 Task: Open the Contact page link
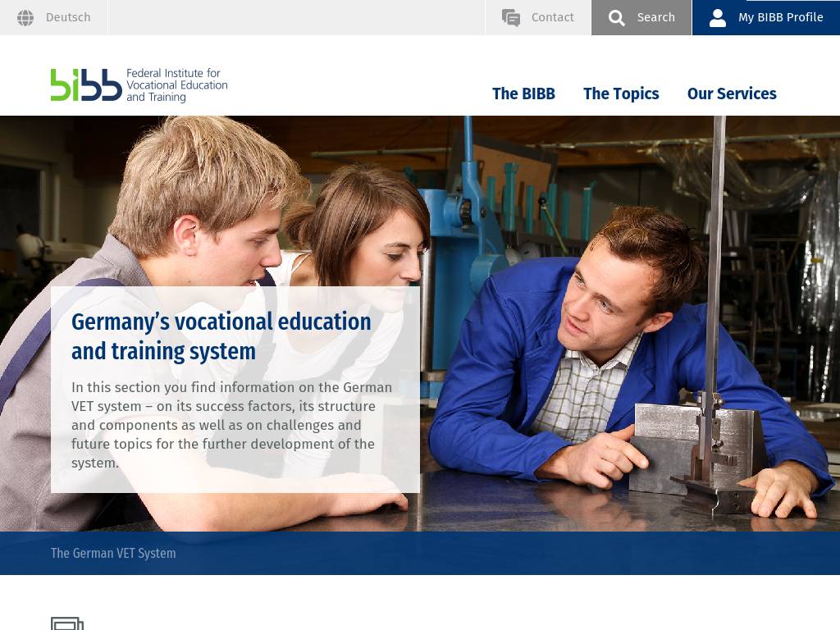pos(552,18)
